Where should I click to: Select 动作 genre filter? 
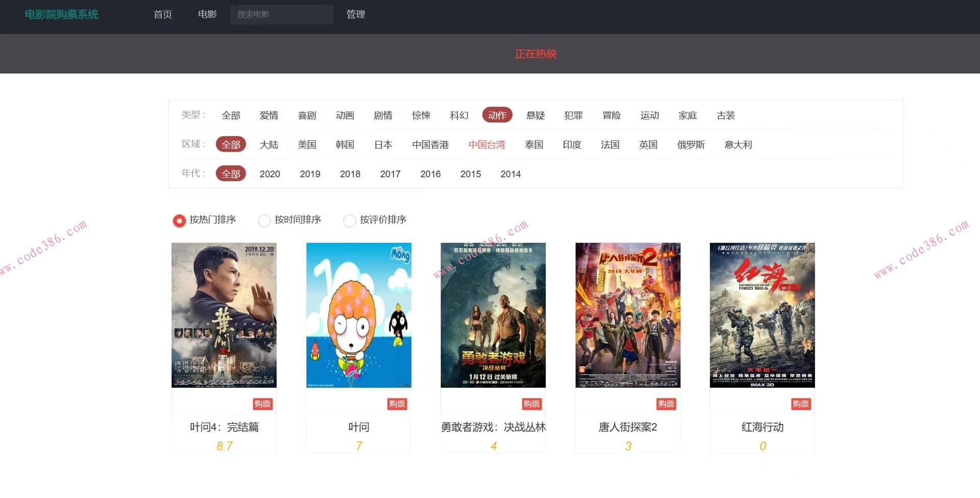497,115
